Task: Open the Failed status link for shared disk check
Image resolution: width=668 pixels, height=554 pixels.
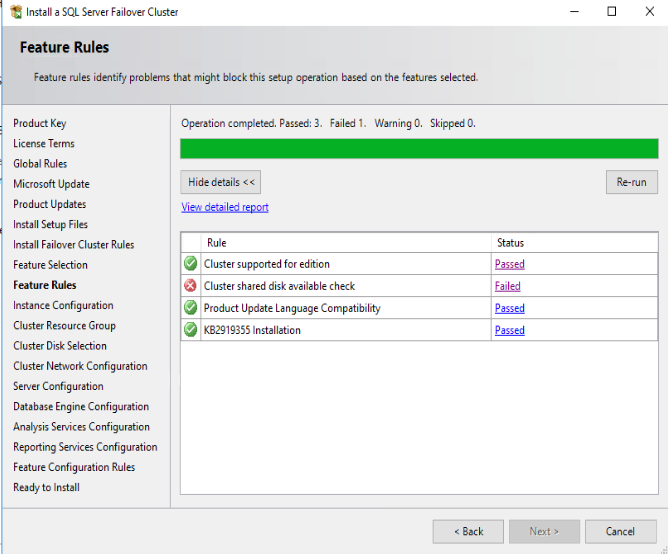Action: coord(507,286)
